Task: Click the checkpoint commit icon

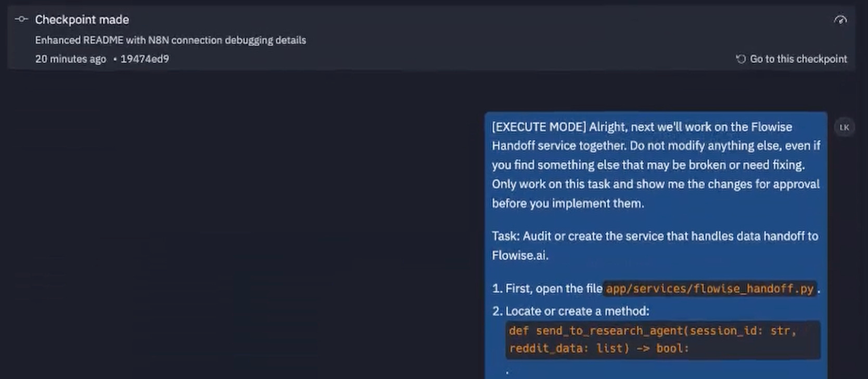Action: (x=21, y=19)
